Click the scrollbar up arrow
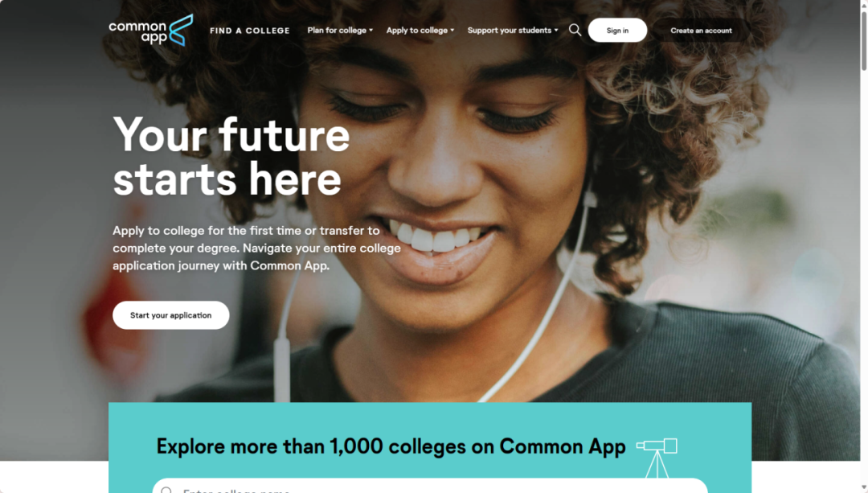The height and width of the screenshot is (493, 868). tap(863, 4)
